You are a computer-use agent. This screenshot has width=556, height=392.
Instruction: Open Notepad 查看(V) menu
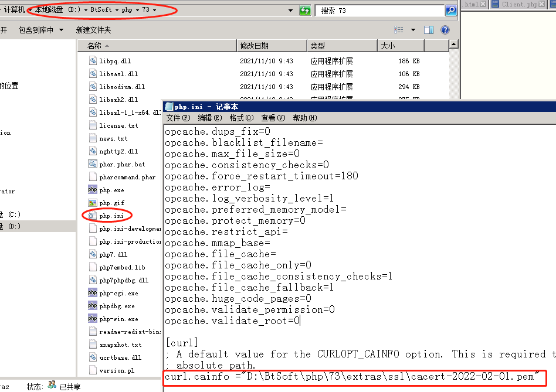coord(273,118)
